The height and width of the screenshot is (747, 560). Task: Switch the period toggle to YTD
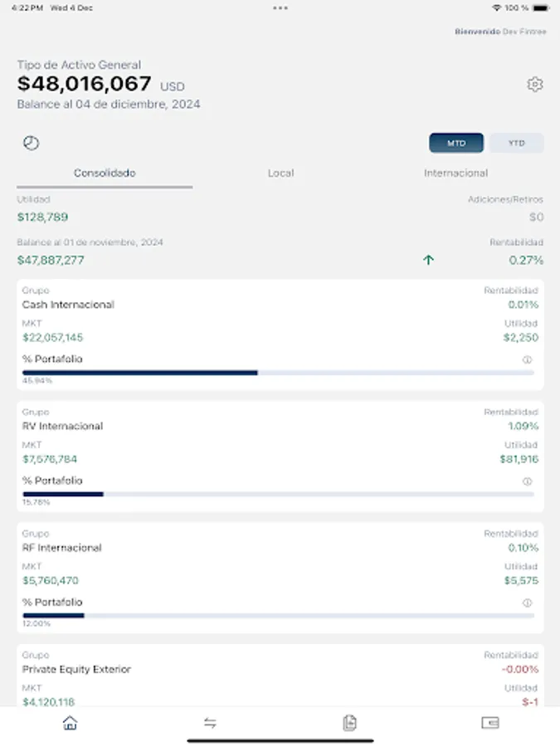click(516, 142)
